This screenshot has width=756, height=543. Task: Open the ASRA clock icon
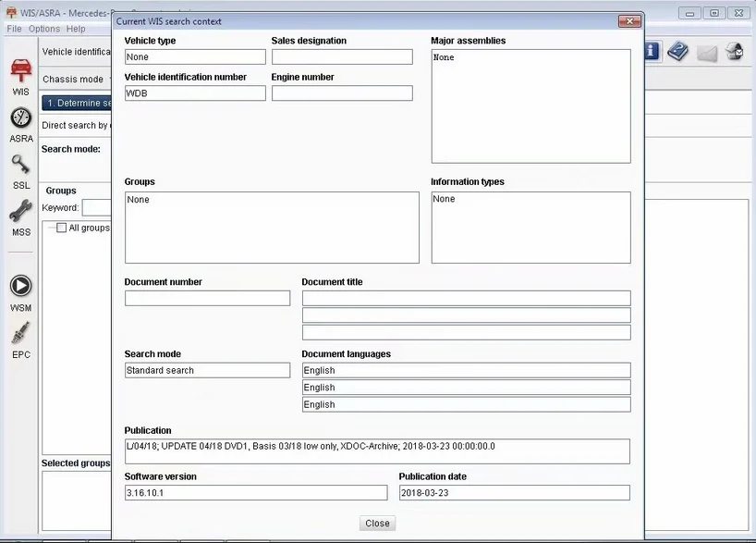click(x=21, y=117)
